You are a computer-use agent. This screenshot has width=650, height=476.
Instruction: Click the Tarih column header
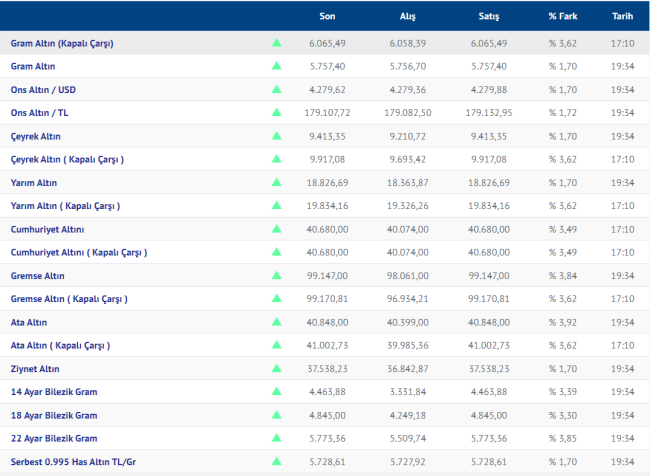622,16
